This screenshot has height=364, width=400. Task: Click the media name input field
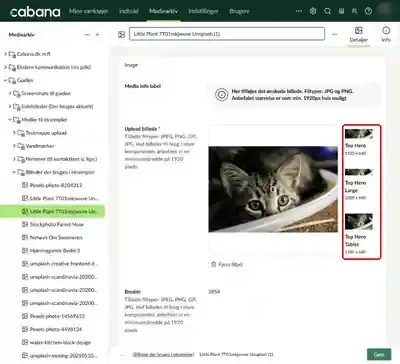[227, 34]
